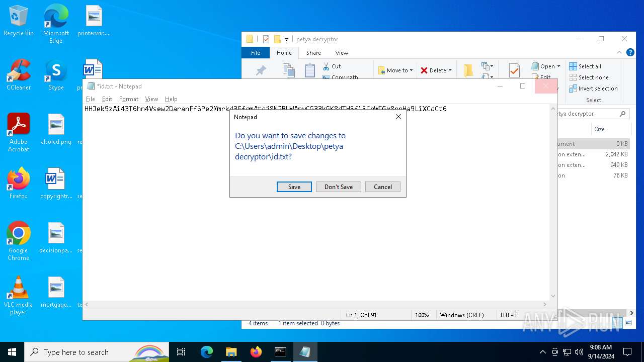The image size is (644, 362).
Task: Click properties icon in Explorer title bar
Action: tap(266, 39)
